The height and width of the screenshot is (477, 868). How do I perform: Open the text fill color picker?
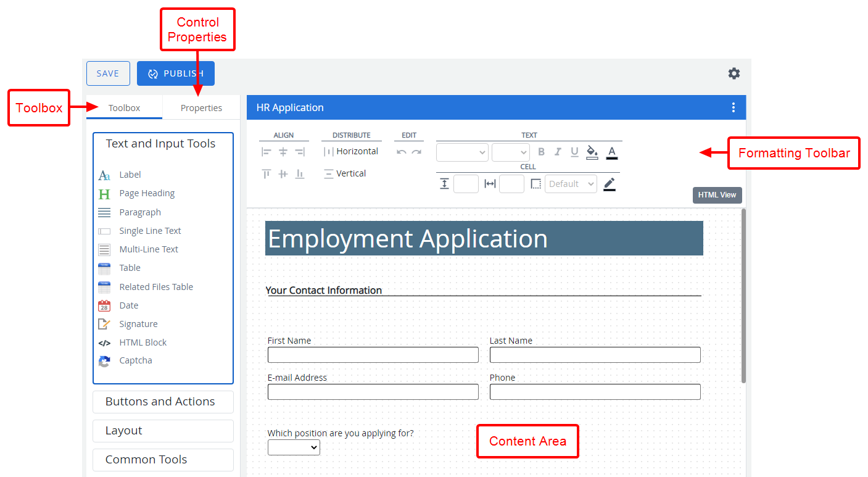[x=592, y=152]
